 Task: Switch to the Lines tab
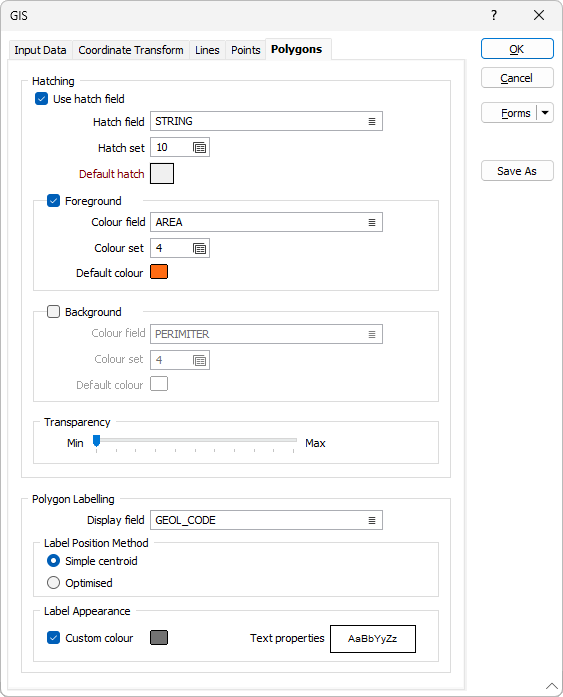(x=207, y=50)
